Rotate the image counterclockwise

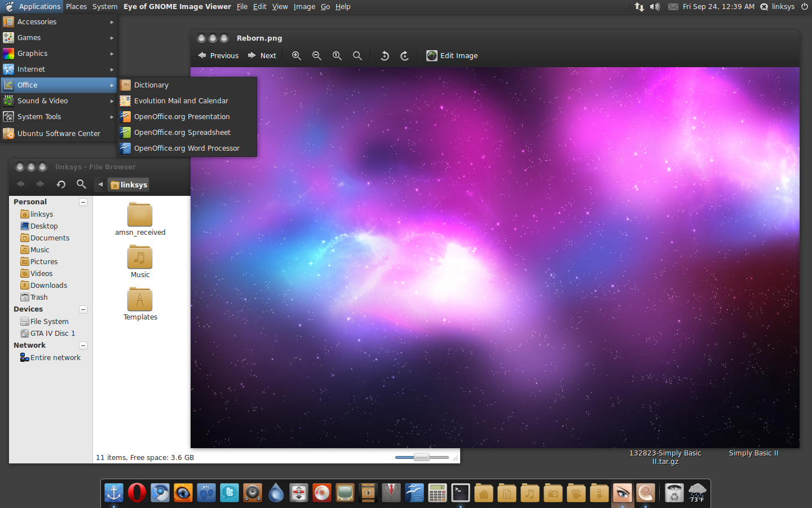[x=385, y=55]
